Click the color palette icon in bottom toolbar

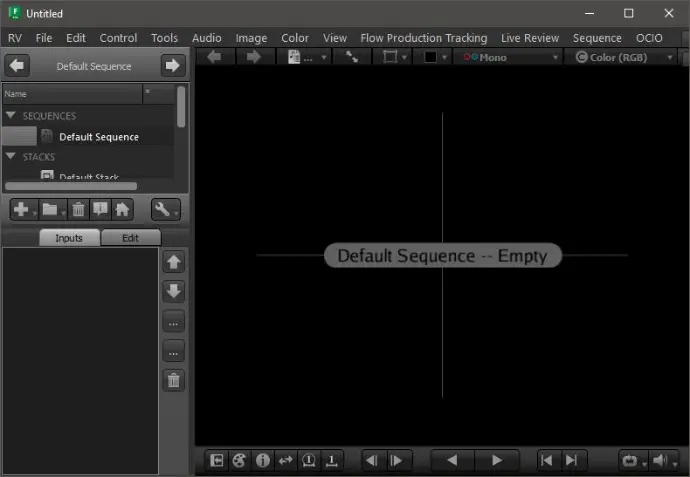click(x=240, y=460)
